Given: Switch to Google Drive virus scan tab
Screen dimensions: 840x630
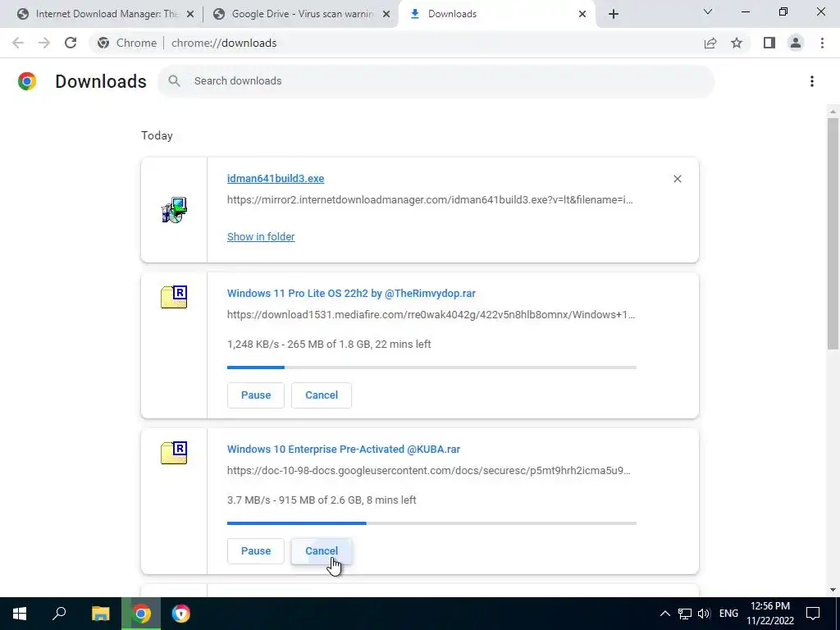Looking at the screenshot, I should (x=302, y=14).
